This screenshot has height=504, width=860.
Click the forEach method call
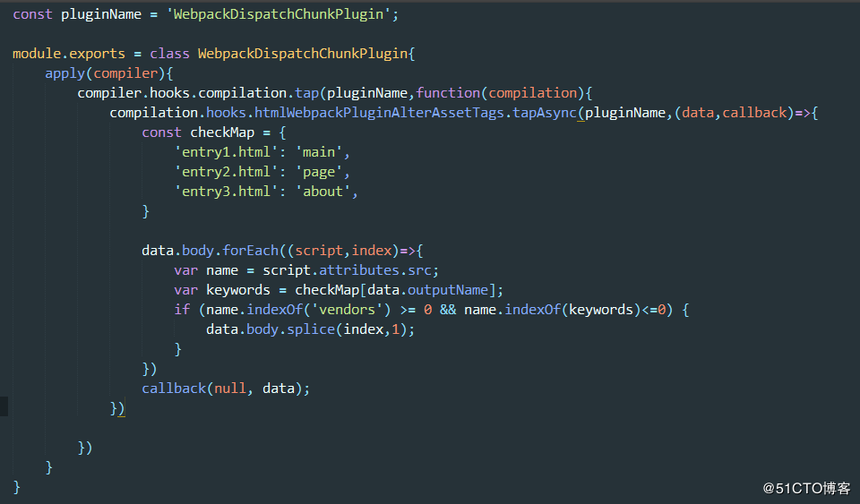[x=250, y=251]
